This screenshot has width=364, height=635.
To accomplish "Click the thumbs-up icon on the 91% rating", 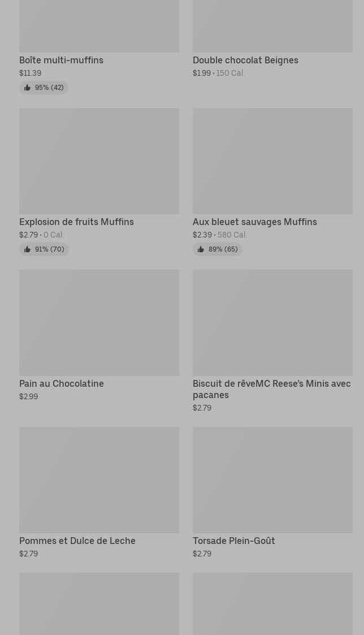I will [27, 249].
